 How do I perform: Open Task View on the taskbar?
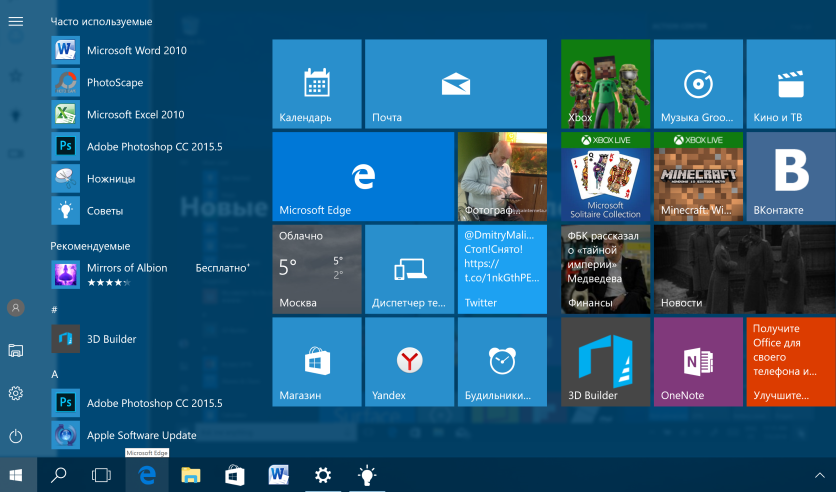click(101, 474)
